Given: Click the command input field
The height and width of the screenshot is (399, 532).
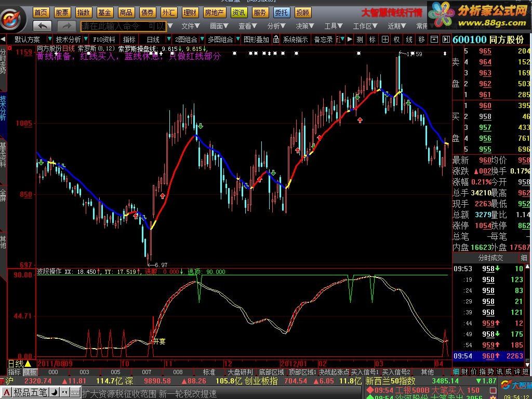Looking at the screenshot, I should [x=124, y=26].
